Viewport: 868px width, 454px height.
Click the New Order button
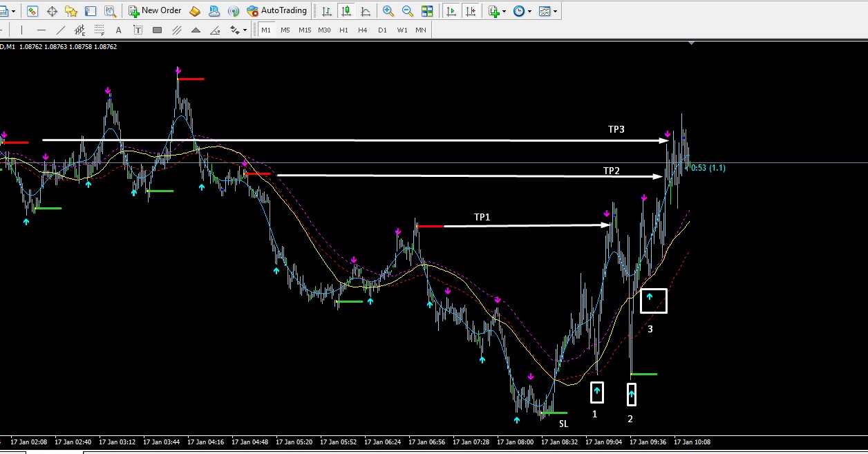coord(155,11)
